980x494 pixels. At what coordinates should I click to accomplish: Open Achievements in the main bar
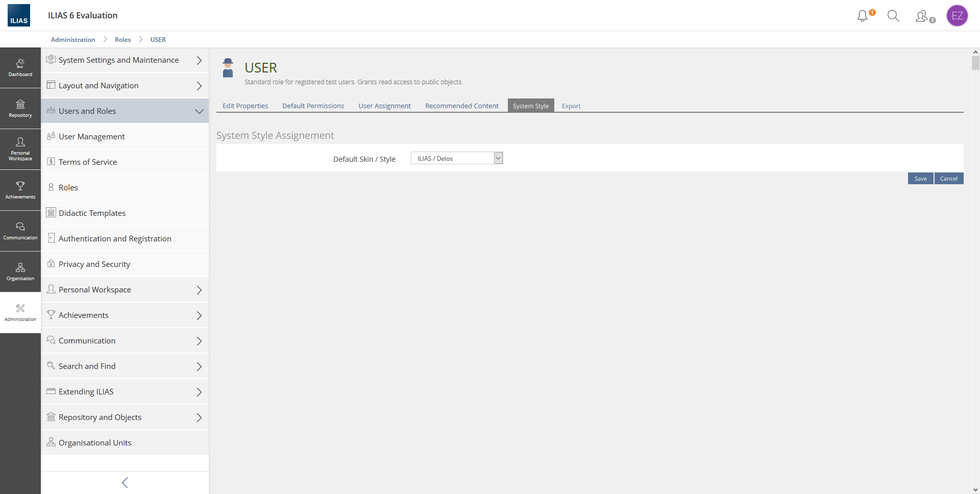pyautogui.click(x=20, y=190)
